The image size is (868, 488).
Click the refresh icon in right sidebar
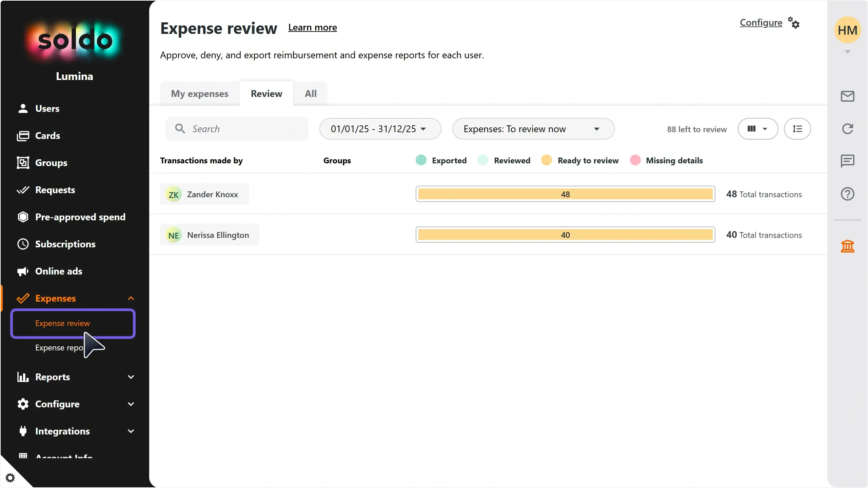(847, 128)
